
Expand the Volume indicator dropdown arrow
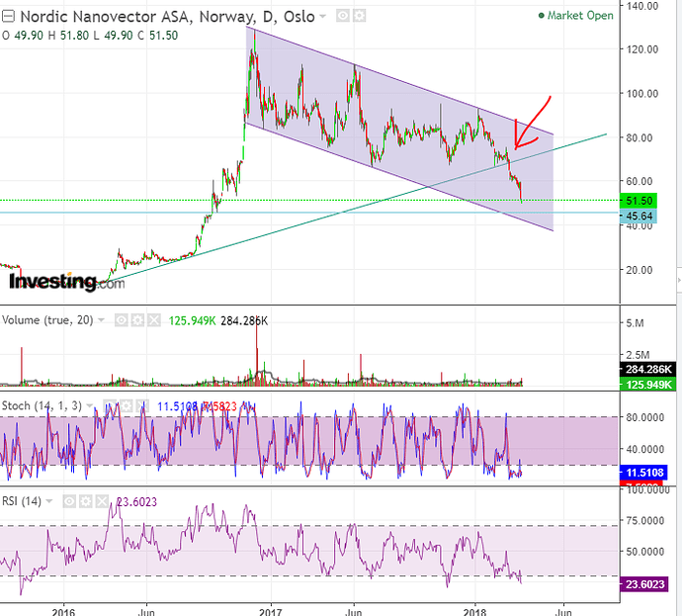pyautogui.click(x=101, y=320)
